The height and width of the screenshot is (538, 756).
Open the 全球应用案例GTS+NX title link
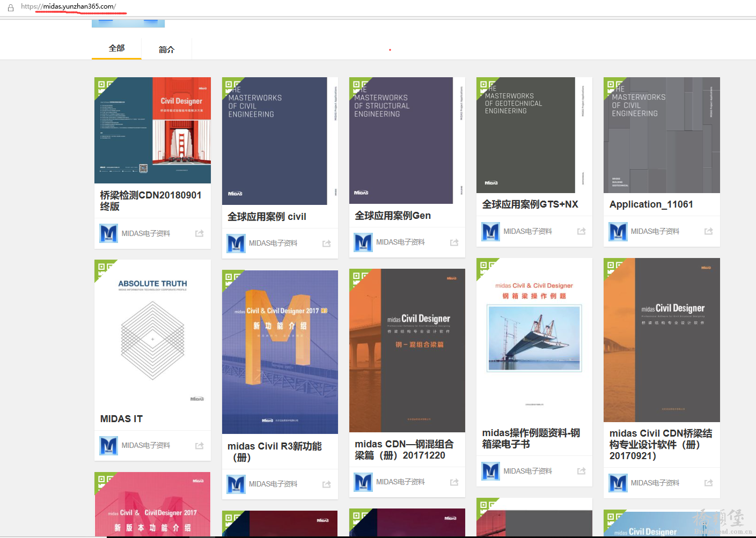(x=530, y=204)
